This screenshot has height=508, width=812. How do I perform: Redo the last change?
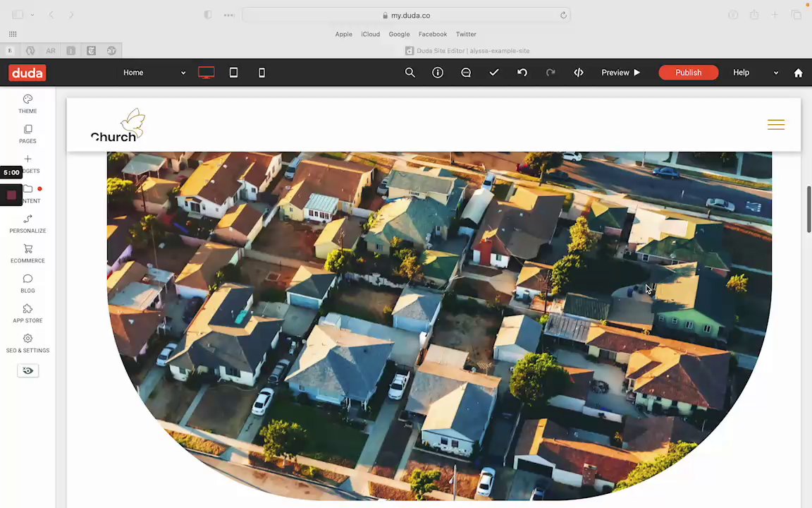550,73
